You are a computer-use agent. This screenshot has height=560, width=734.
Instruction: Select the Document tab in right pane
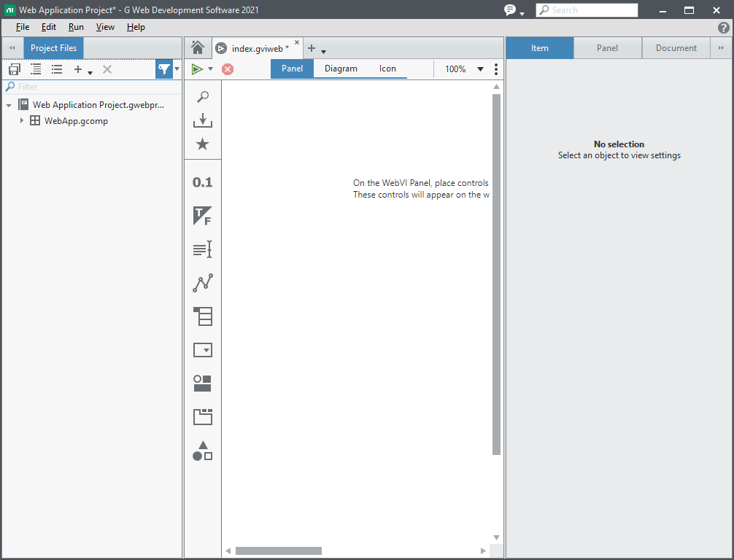click(676, 48)
